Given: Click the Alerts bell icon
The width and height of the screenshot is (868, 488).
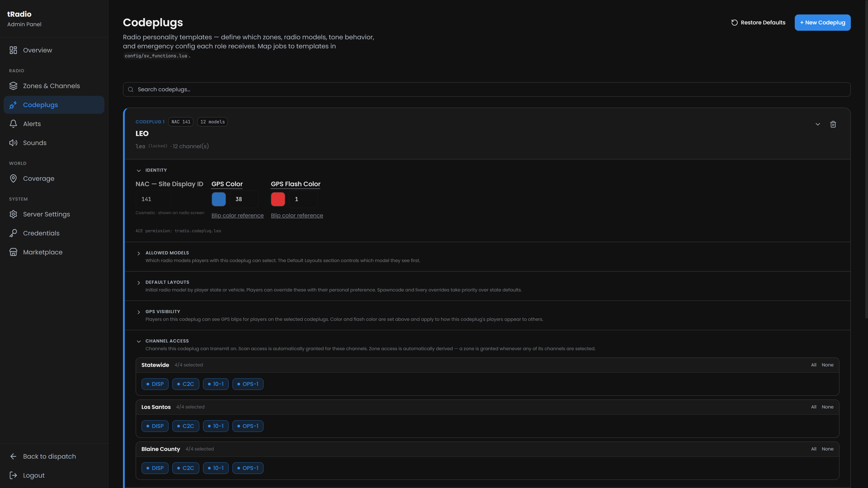Looking at the screenshot, I should click(13, 124).
